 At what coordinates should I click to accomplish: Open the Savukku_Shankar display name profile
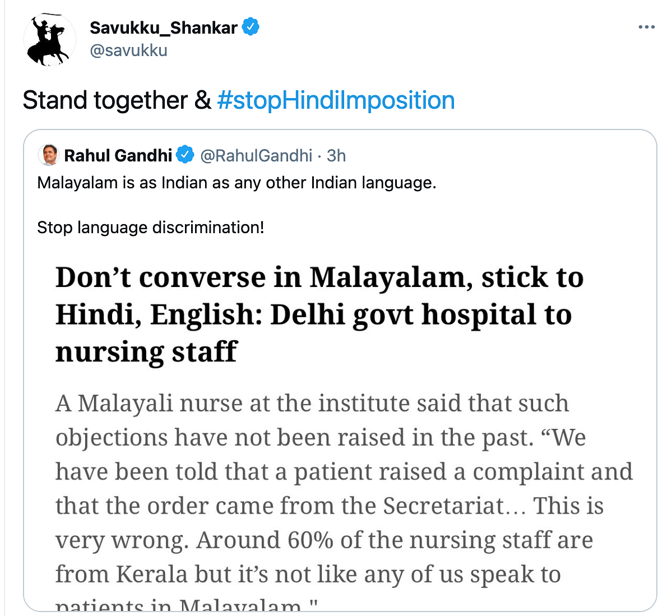tap(163, 27)
